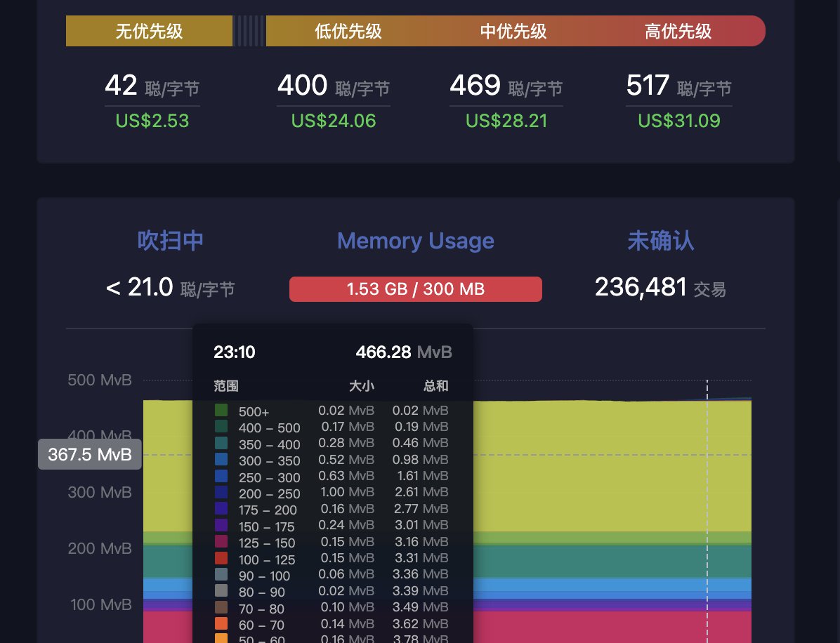Viewport: 840px width, 643px height.
Task: Click the 300 MvB axis label
Action: point(100,493)
